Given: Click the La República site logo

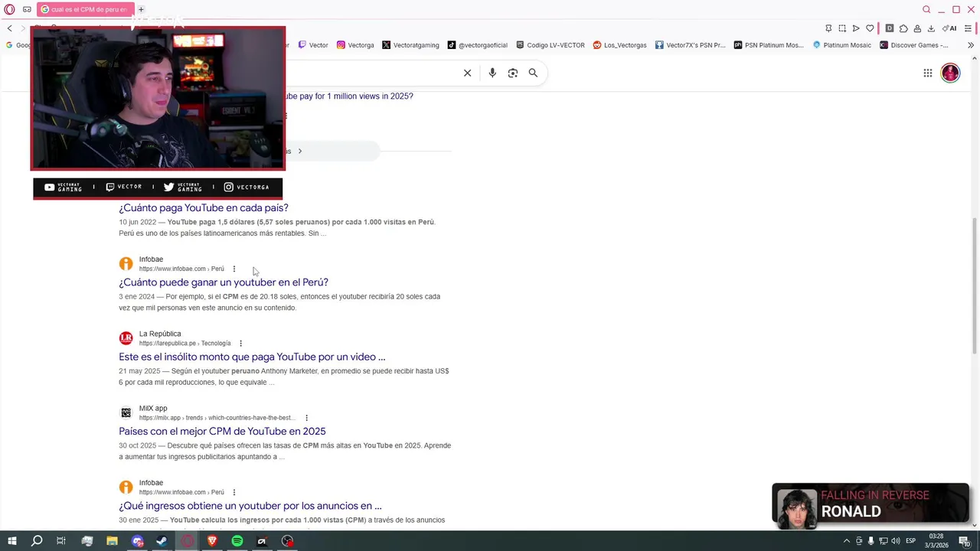Looking at the screenshot, I should click(x=126, y=338).
